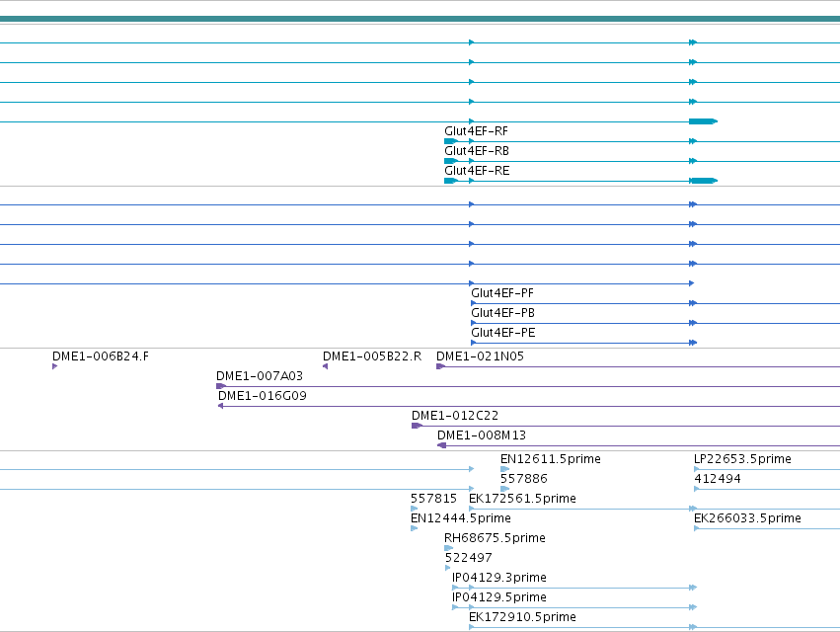840x632 pixels.
Task: Select the 557815 EST label
Action: (433, 499)
